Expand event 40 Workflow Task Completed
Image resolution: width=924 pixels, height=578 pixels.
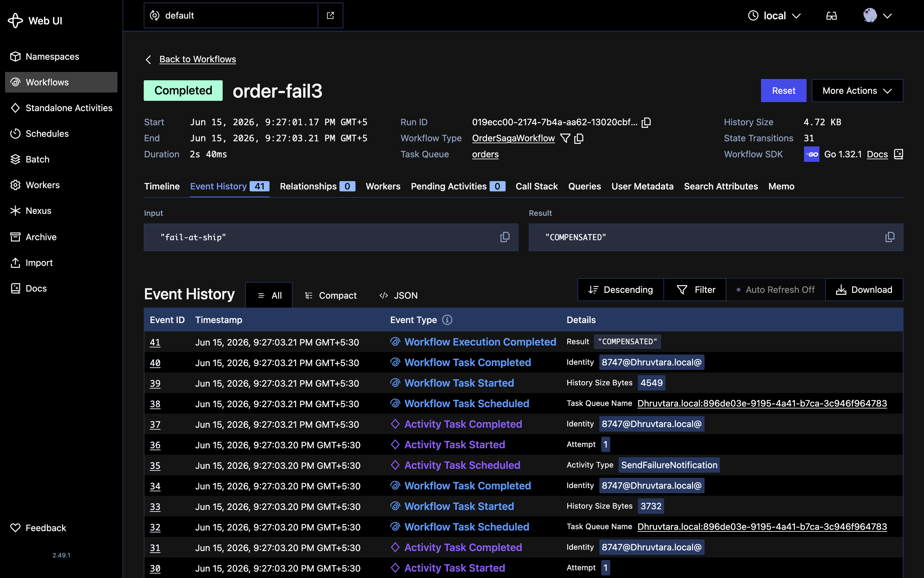click(524, 363)
